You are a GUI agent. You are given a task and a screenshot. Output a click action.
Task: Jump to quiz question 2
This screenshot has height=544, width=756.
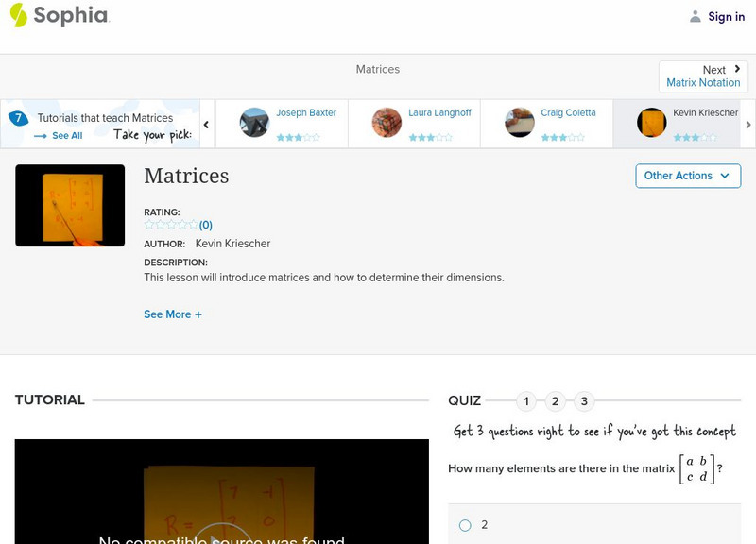point(556,400)
